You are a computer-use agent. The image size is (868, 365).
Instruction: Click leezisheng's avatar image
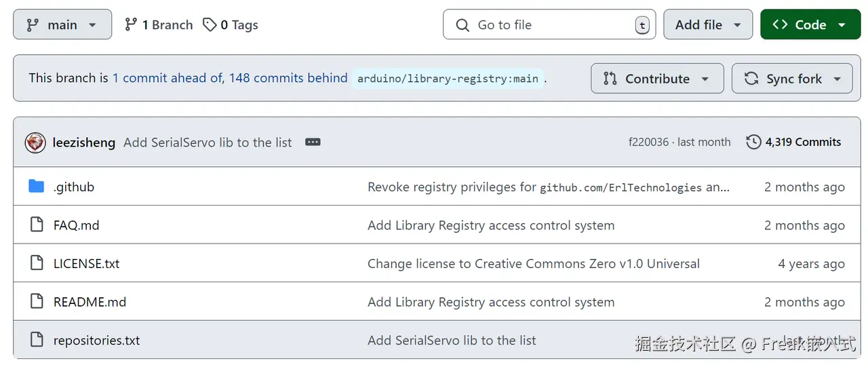tap(35, 142)
